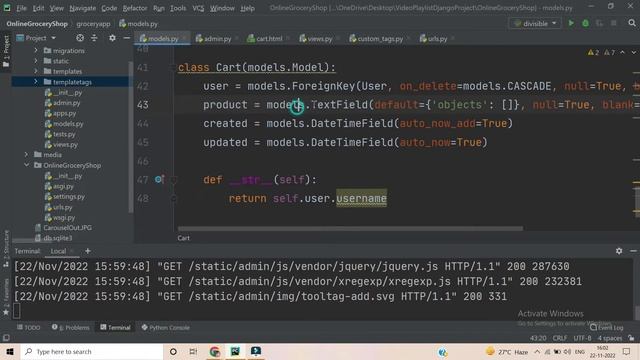Switch to the custom_tags.py editor tab
This screenshot has width=640, height=360.
(377, 39)
